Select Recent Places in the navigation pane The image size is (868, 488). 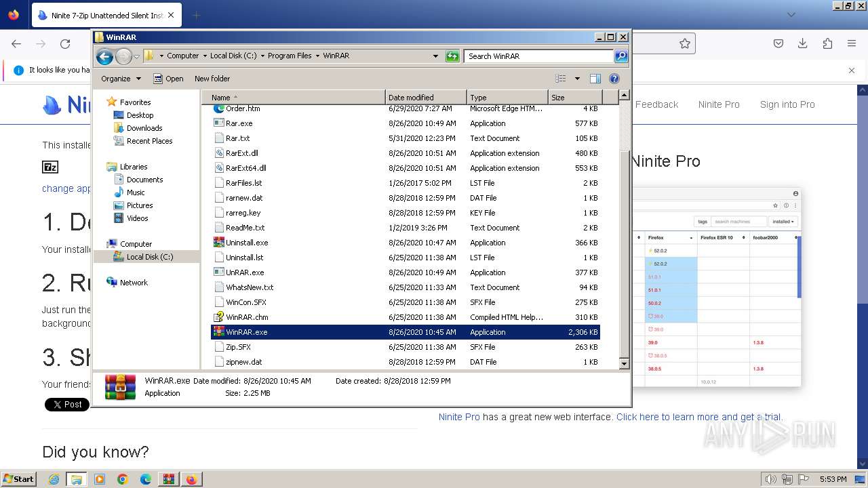149,141
